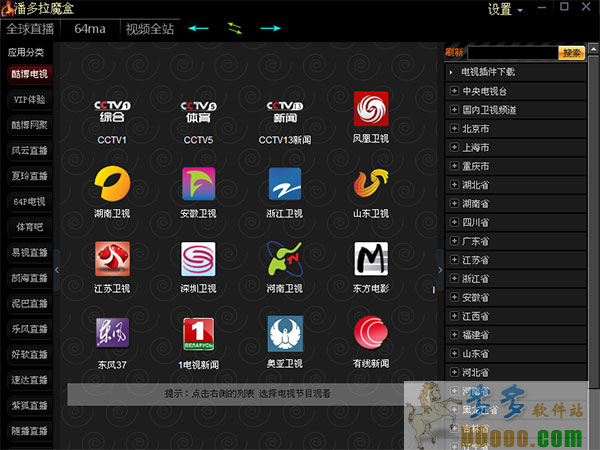Click the channel list scrollbar up arrow
This screenshot has height=450, width=600.
pos(593,49)
